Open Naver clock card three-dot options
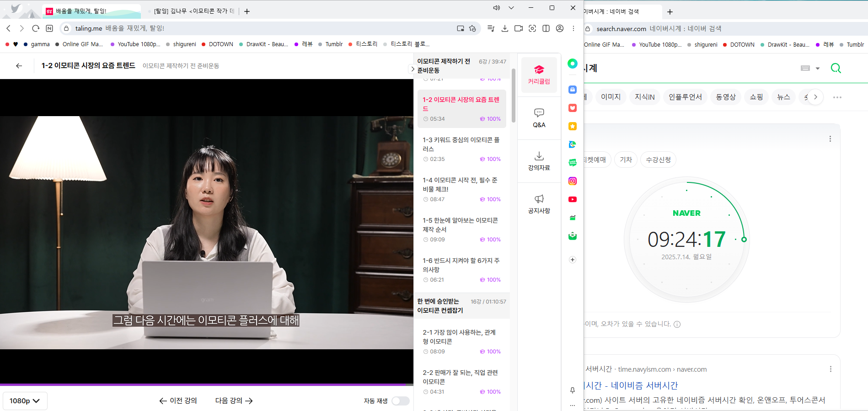The image size is (868, 411). (830, 139)
